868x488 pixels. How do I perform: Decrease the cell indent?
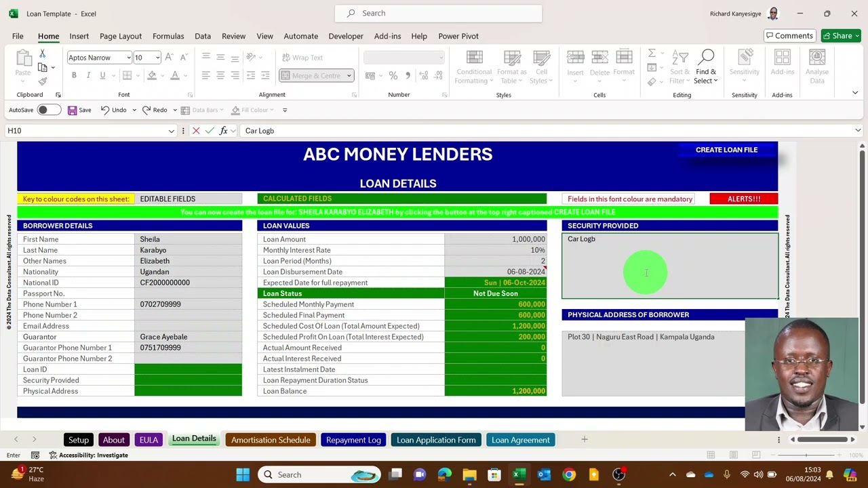point(251,75)
